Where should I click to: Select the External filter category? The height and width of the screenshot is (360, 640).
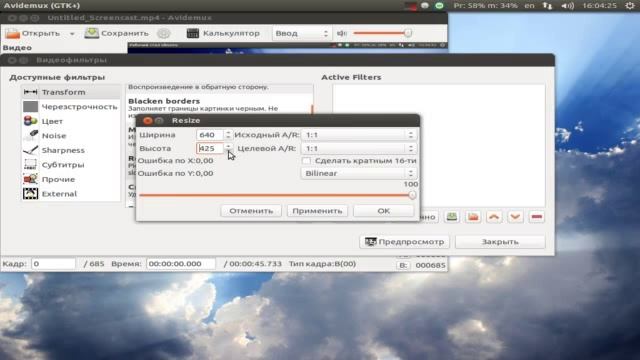click(71, 194)
